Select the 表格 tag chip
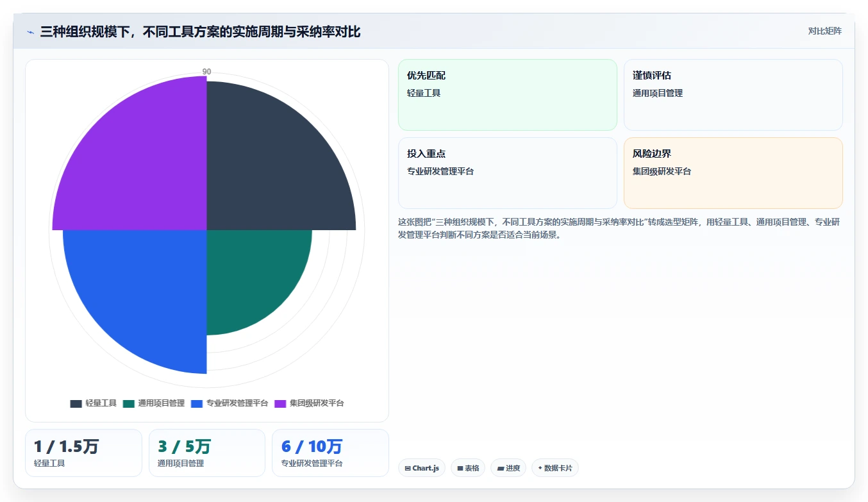The width and height of the screenshot is (868, 502). tap(468, 468)
